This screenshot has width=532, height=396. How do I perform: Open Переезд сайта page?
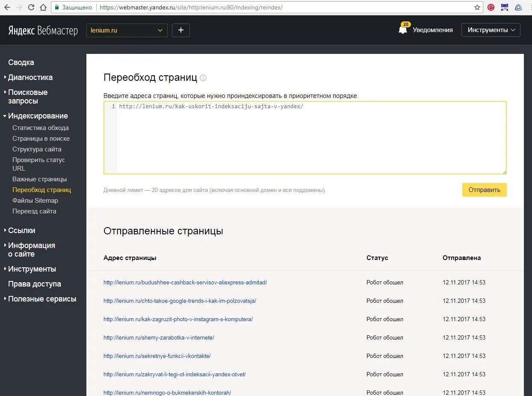click(34, 211)
